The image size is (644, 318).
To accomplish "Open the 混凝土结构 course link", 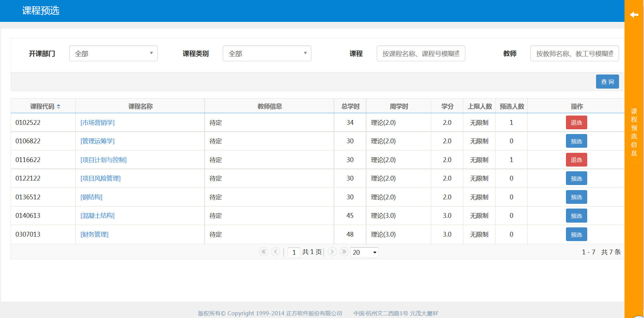I will [x=98, y=216].
